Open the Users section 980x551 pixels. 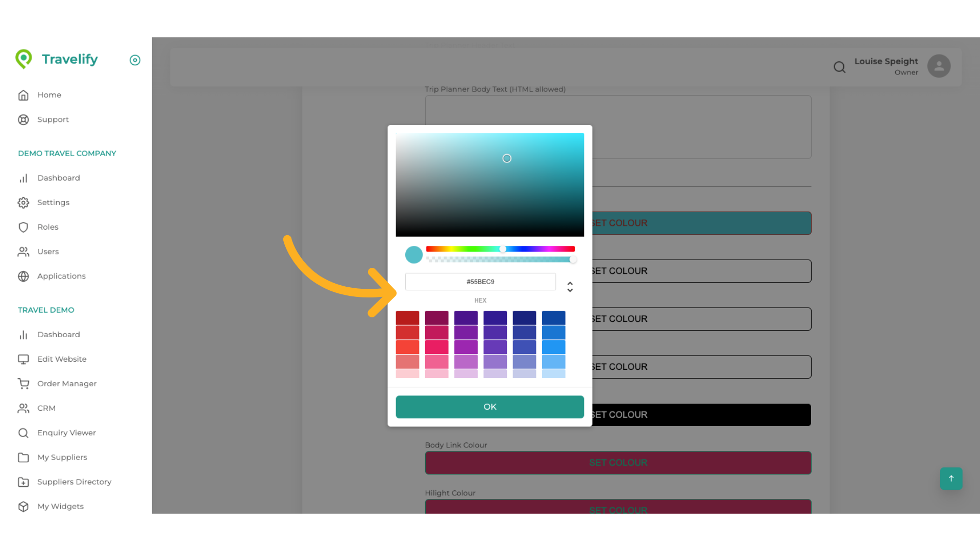click(48, 251)
